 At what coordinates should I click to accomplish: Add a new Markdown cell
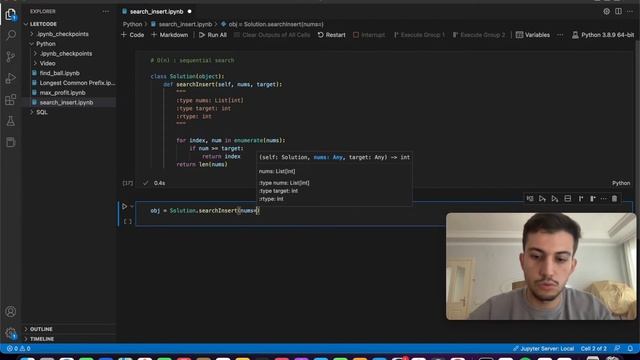pyautogui.click(x=170, y=35)
